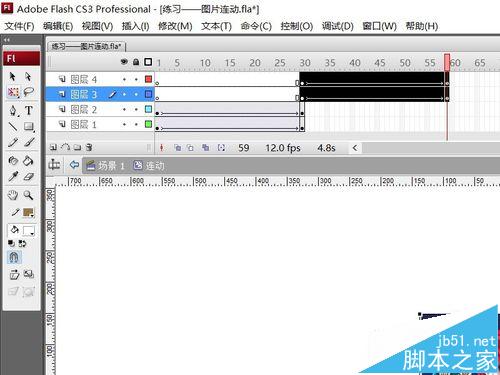Select the Paint Bucket tool
This screenshot has height=375, width=500.
29,161
